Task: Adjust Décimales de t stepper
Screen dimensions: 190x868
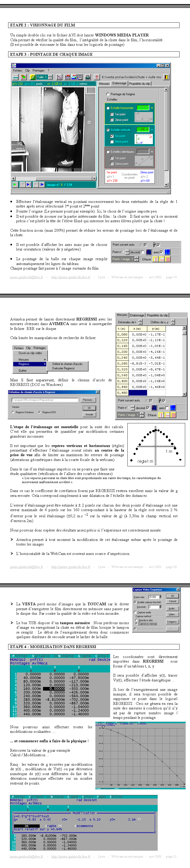Action: [x=140, y=322]
